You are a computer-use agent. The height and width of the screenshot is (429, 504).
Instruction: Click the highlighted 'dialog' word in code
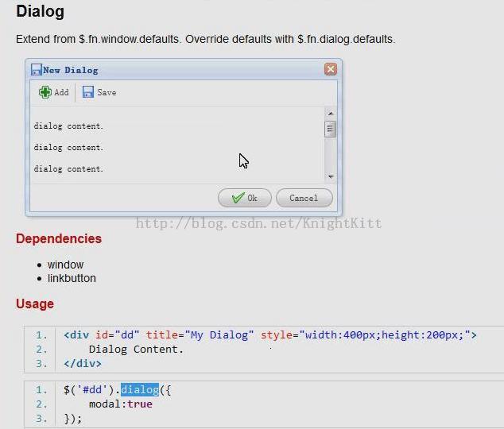coord(140,390)
